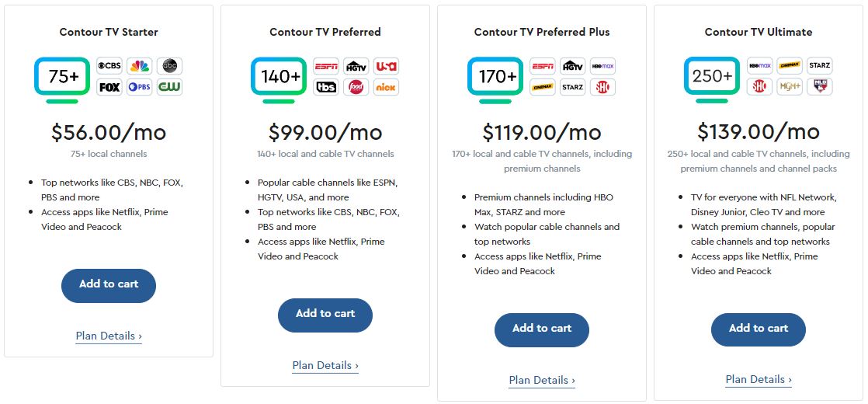Viewport: 868px width, 404px height.
Task: Open Plan Details for Contour TV Starter
Action: [x=109, y=336]
